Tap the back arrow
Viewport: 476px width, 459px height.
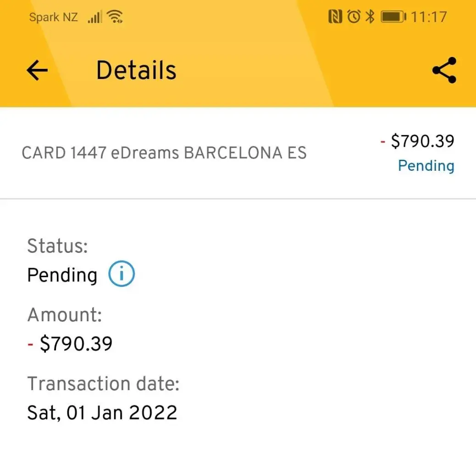tap(37, 70)
